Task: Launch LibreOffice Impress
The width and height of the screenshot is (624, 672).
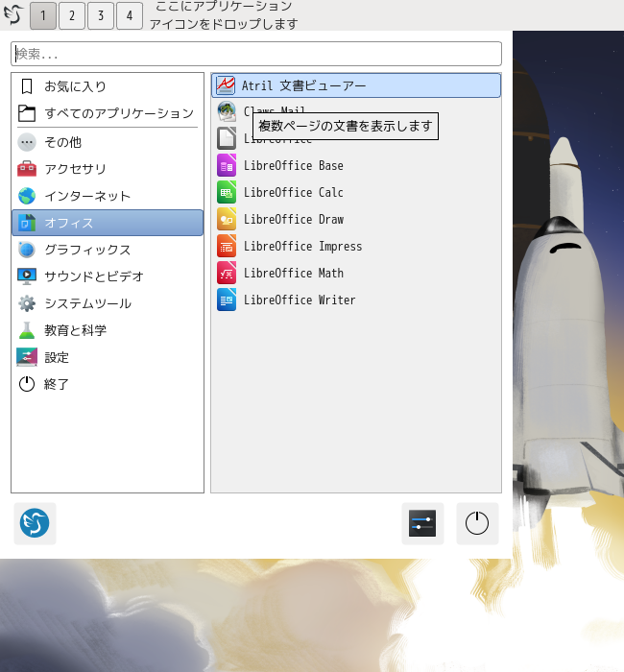Action: pyautogui.click(x=356, y=247)
